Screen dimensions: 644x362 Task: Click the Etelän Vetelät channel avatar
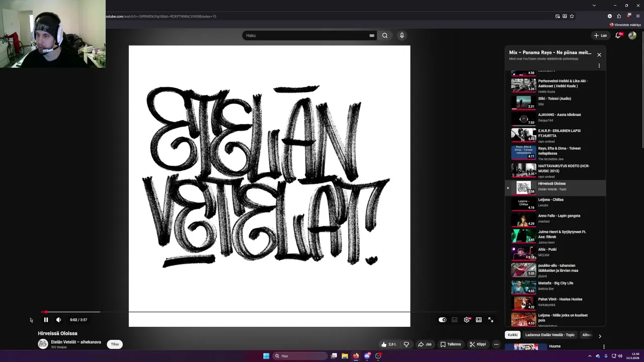43,344
